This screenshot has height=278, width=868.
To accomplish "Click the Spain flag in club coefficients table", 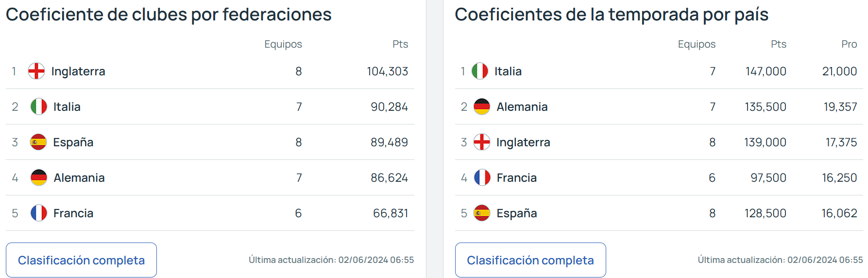I will click(x=38, y=142).
